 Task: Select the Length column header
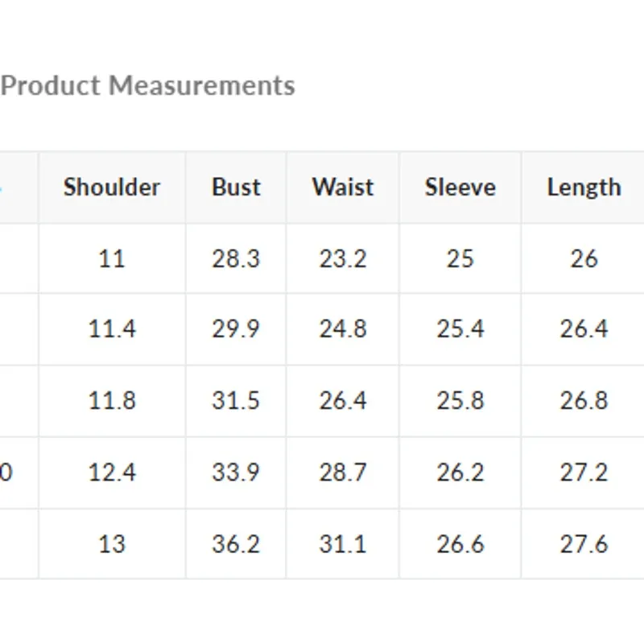point(584,188)
